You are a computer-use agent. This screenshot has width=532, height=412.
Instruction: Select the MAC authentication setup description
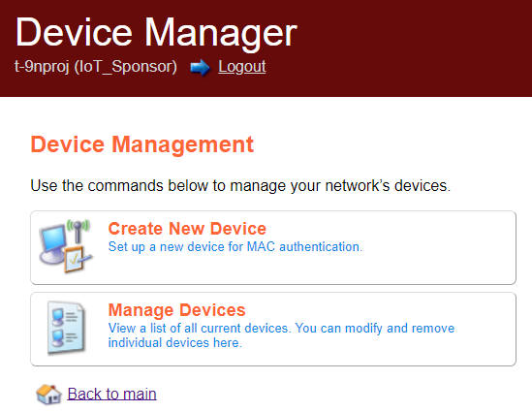235,247
